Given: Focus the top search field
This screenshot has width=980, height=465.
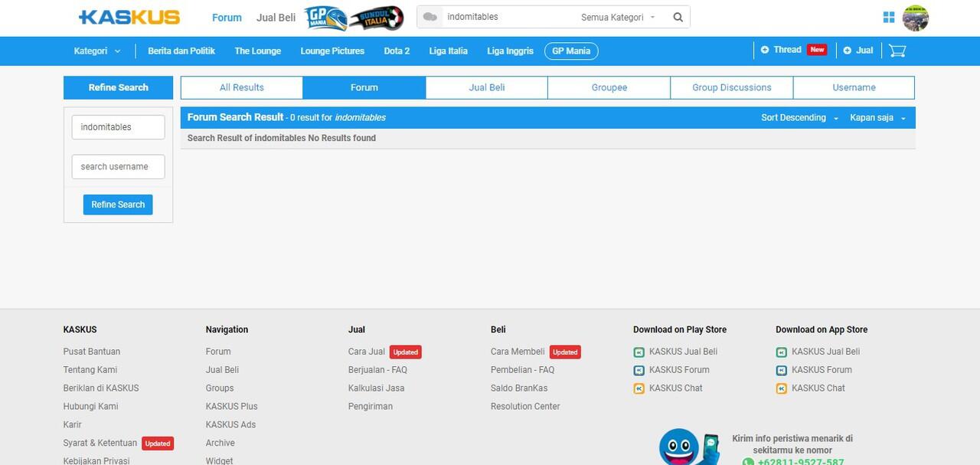Looking at the screenshot, I should tap(509, 17).
